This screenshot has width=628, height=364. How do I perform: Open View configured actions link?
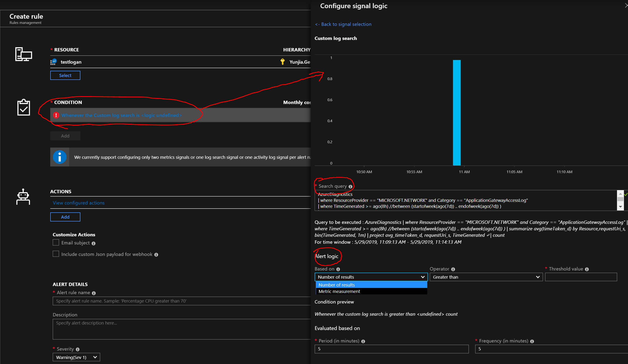pyautogui.click(x=78, y=203)
